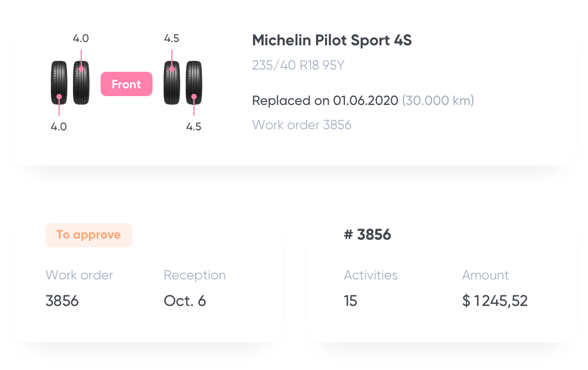Click the tire immediately right of Front badge
The height and width of the screenshot is (370, 588).
point(172,83)
